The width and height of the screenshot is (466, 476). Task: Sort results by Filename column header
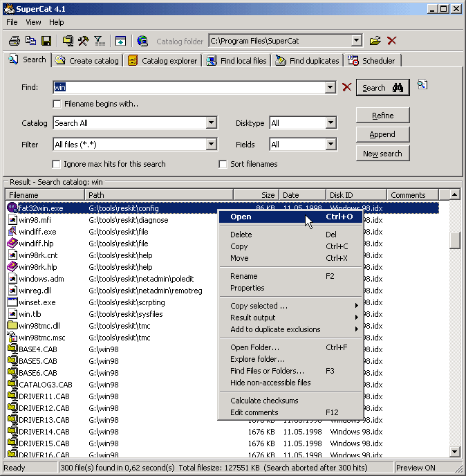[45, 195]
